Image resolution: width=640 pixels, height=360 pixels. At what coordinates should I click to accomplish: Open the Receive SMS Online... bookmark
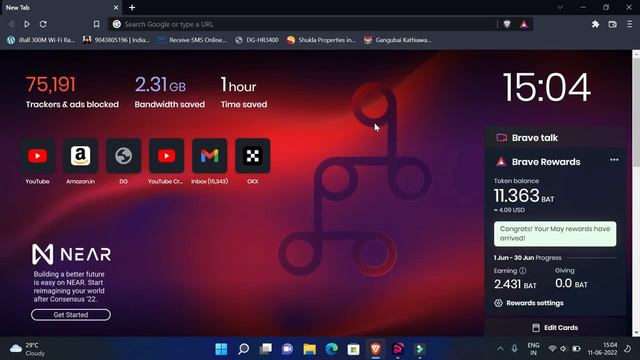192,40
